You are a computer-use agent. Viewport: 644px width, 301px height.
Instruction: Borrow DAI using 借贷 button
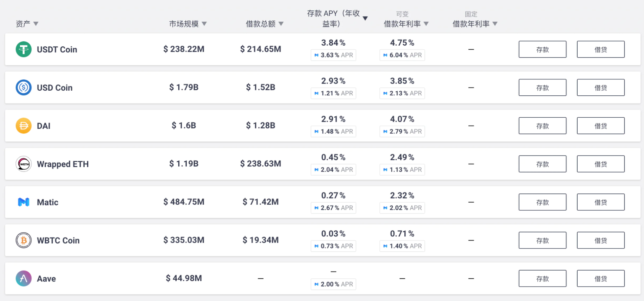601,126
